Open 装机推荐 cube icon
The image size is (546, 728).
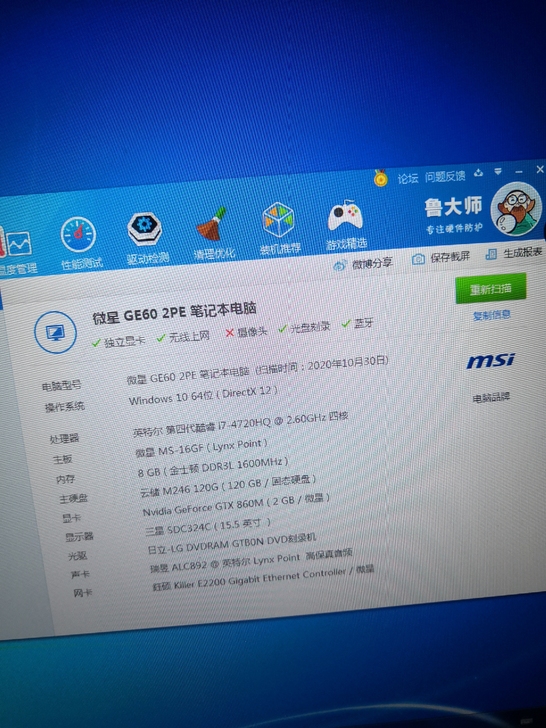(278, 220)
